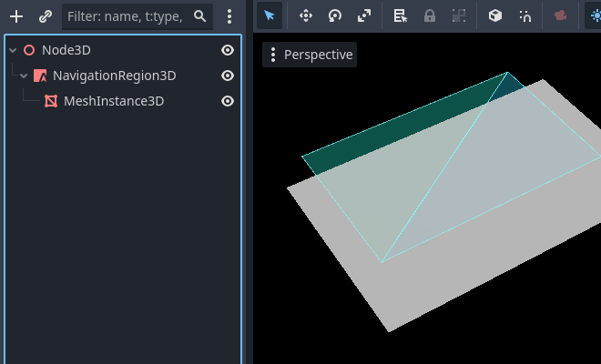Viewport: 601px width, 364px height.
Task: Activate the Select Mode arrow tool
Action: point(269,15)
